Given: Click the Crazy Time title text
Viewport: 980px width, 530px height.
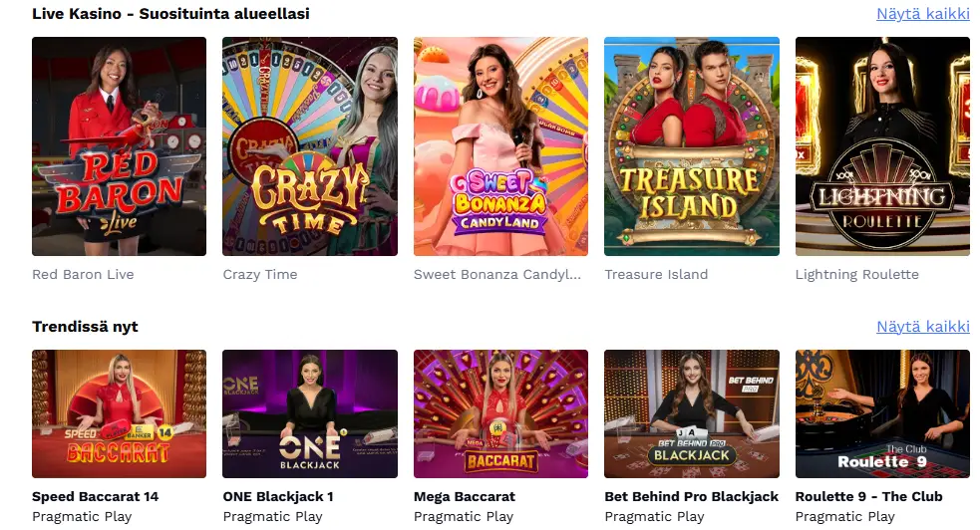Looking at the screenshot, I should (260, 275).
